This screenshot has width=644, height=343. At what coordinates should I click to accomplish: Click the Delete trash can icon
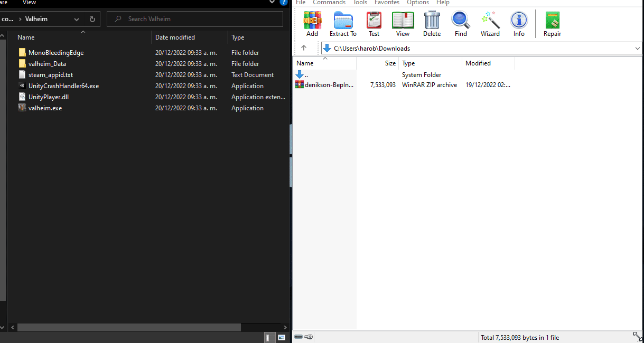pyautogui.click(x=432, y=21)
